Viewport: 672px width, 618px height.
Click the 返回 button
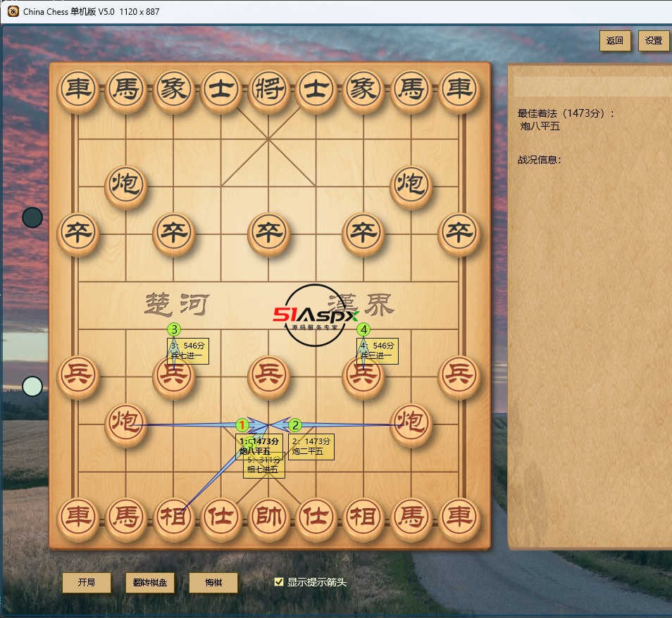click(x=614, y=41)
